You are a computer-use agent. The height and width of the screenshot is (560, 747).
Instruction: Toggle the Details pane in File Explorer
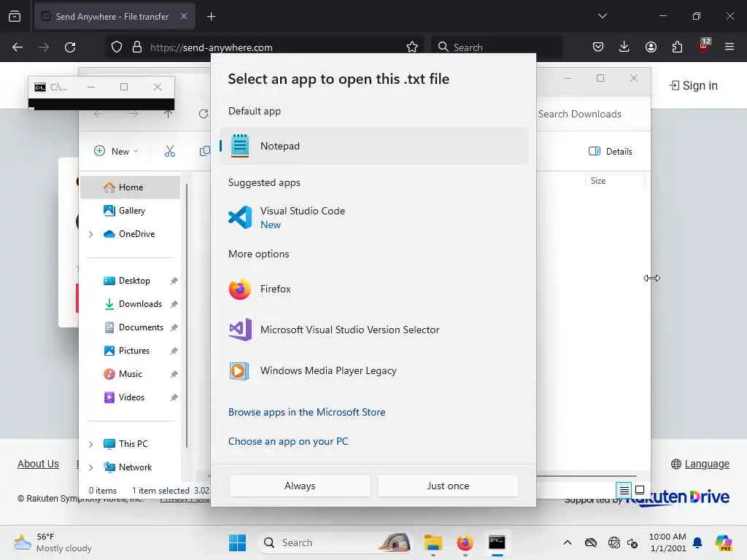pyautogui.click(x=611, y=152)
